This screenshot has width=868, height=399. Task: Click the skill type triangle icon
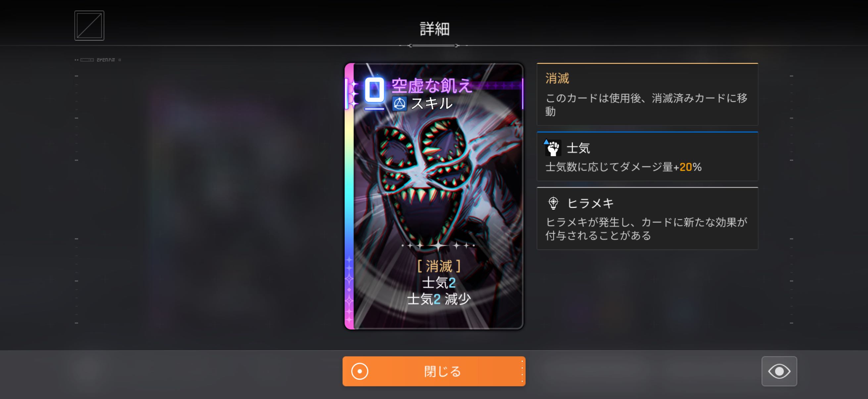[399, 104]
